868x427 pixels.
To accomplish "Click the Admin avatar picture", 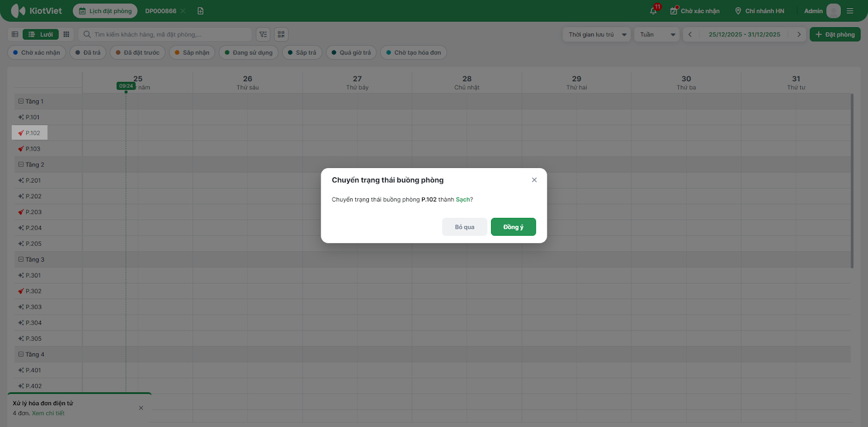I will tap(833, 11).
